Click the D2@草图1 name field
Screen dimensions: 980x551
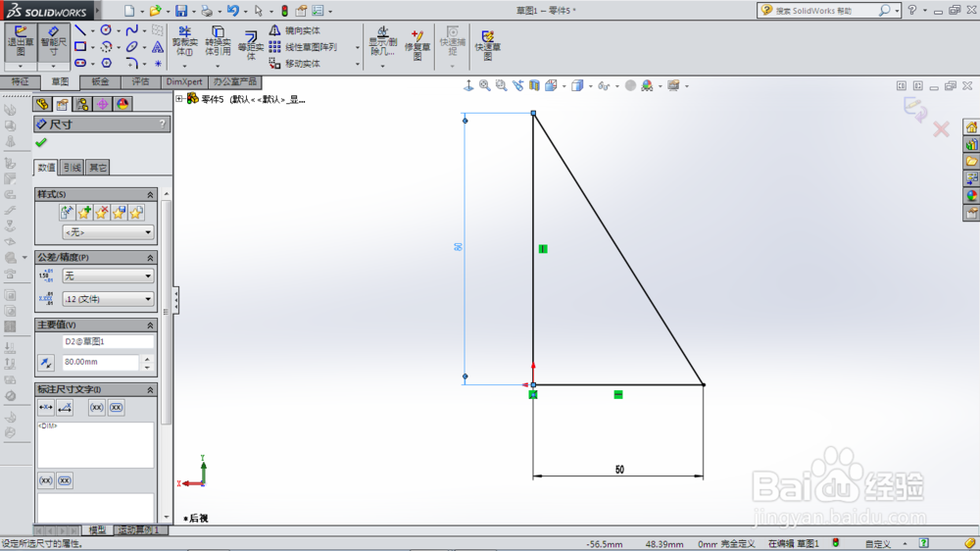tap(108, 341)
